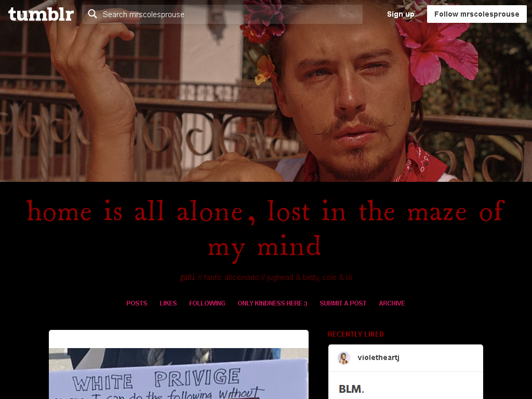Open the Sign up link

[401, 14]
